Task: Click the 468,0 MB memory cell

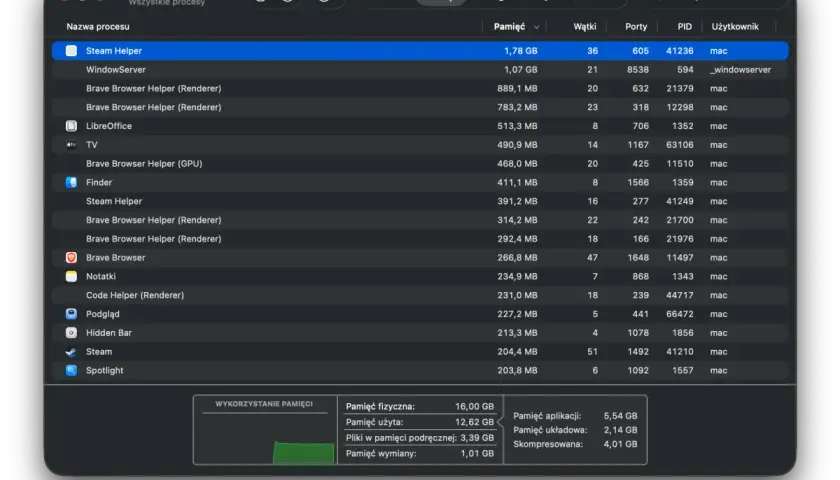Action: [x=517, y=163]
